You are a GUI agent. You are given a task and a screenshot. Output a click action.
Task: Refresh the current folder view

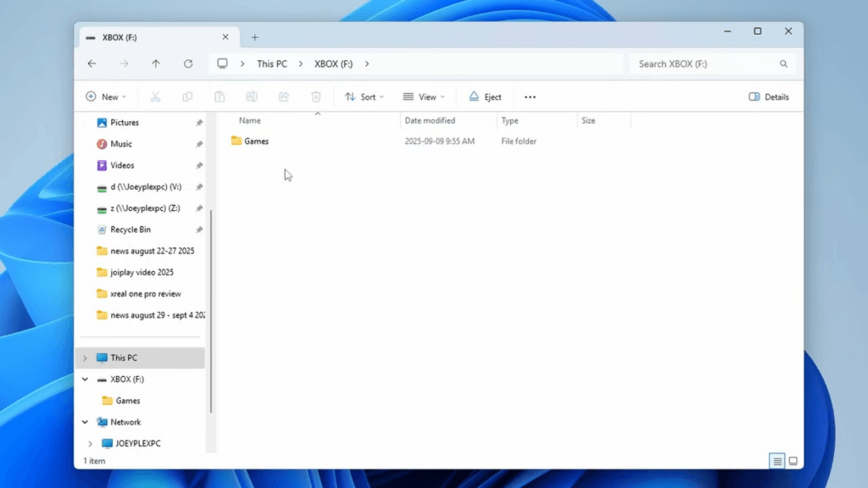pyautogui.click(x=188, y=64)
